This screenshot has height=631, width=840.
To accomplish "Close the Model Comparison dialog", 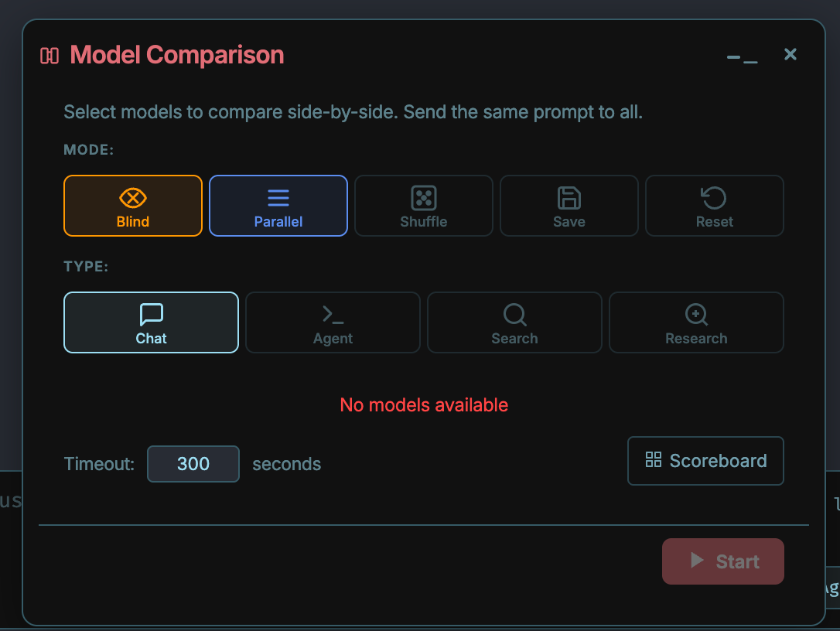I will click(x=790, y=54).
